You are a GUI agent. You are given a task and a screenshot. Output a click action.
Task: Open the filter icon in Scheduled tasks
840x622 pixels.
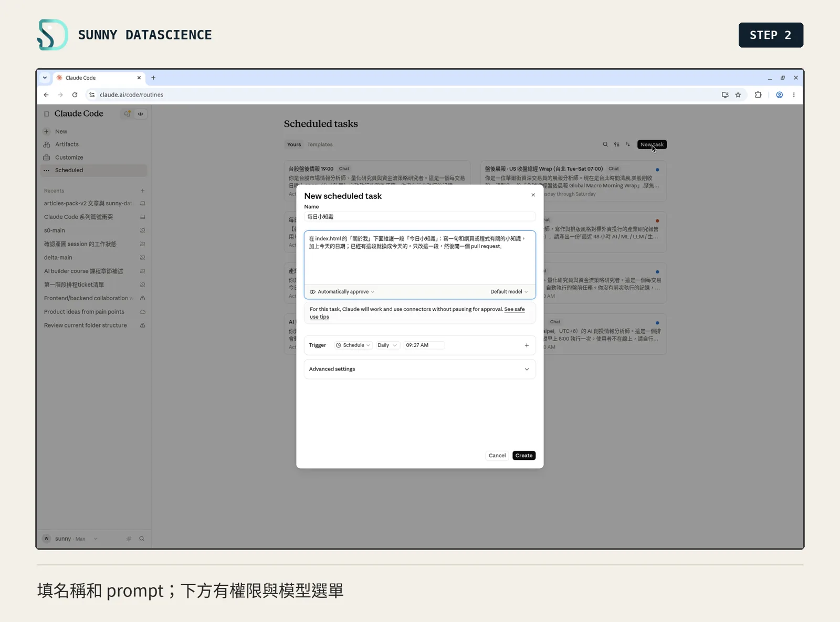click(616, 144)
